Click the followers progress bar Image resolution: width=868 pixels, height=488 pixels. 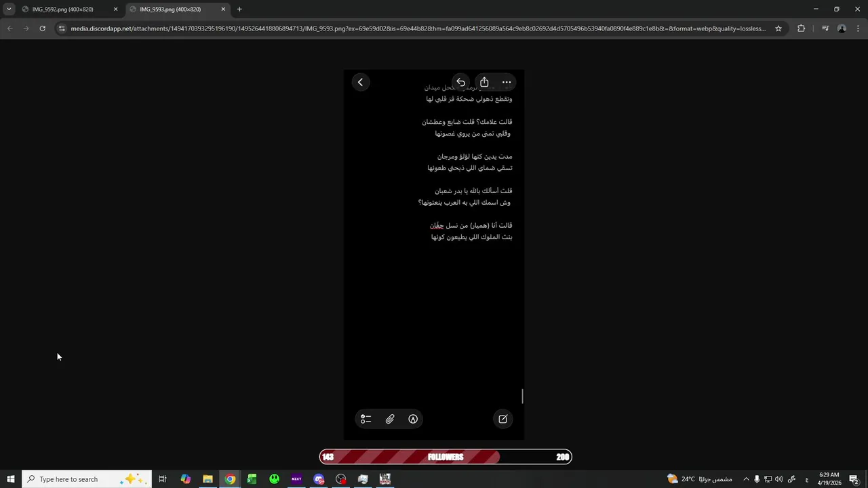pos(446,457)
